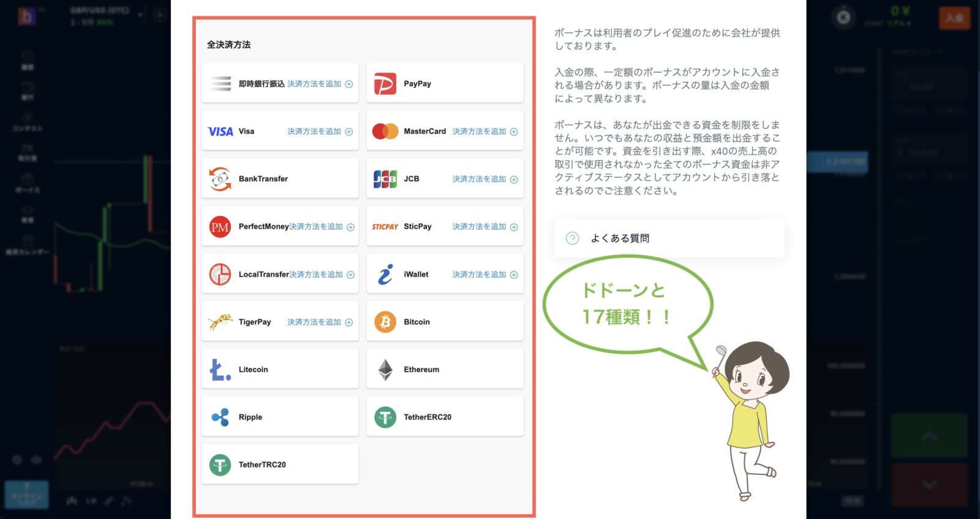The image size is (980, 519).
Task: Click plus circle beside iWallet
Action: point(514,275)
